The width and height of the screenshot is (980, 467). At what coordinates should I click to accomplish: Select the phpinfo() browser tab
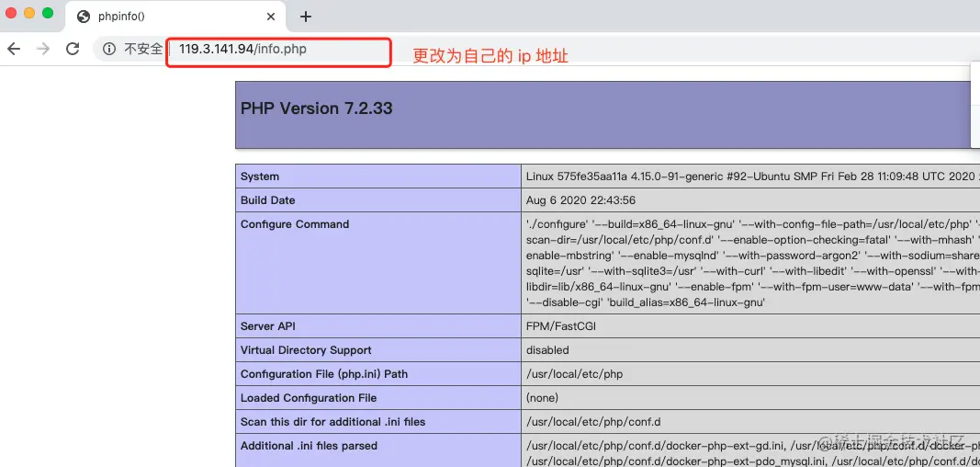point(175,17)
